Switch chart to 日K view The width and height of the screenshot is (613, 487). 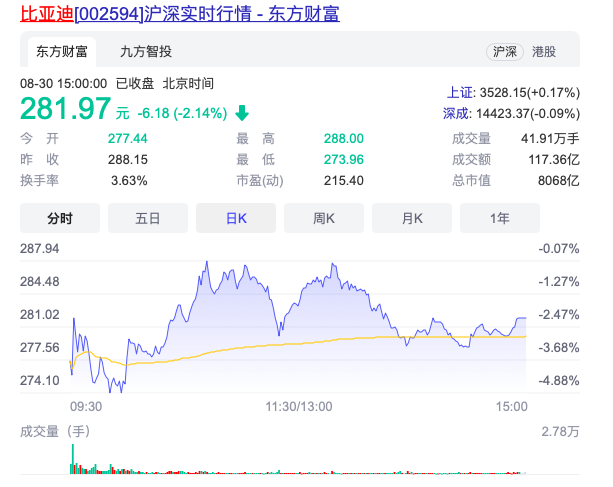[236, 218]
